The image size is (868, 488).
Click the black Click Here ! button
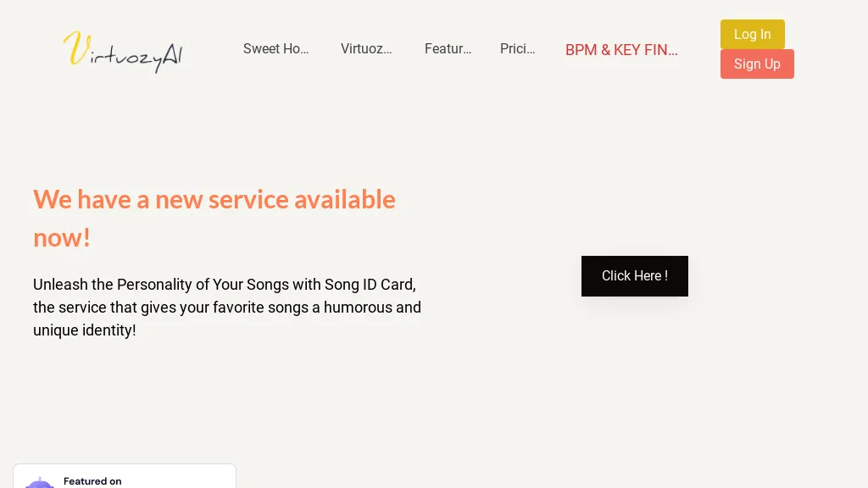(x=634, y=276)
